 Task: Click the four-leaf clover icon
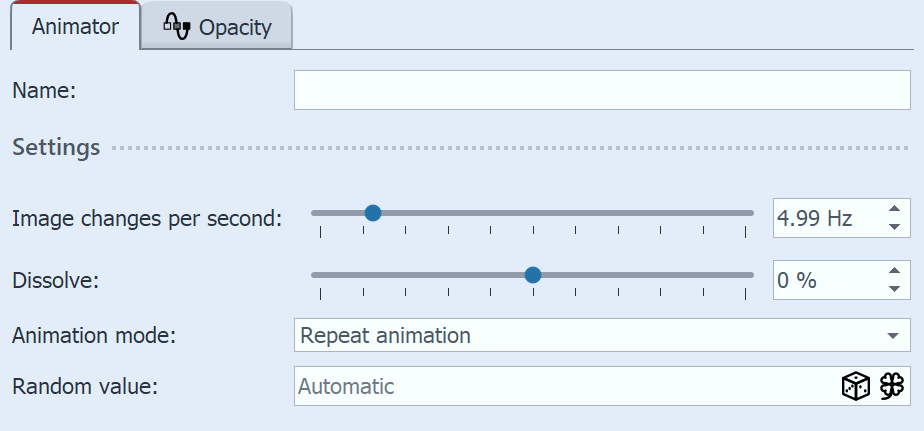click(892, 387)
